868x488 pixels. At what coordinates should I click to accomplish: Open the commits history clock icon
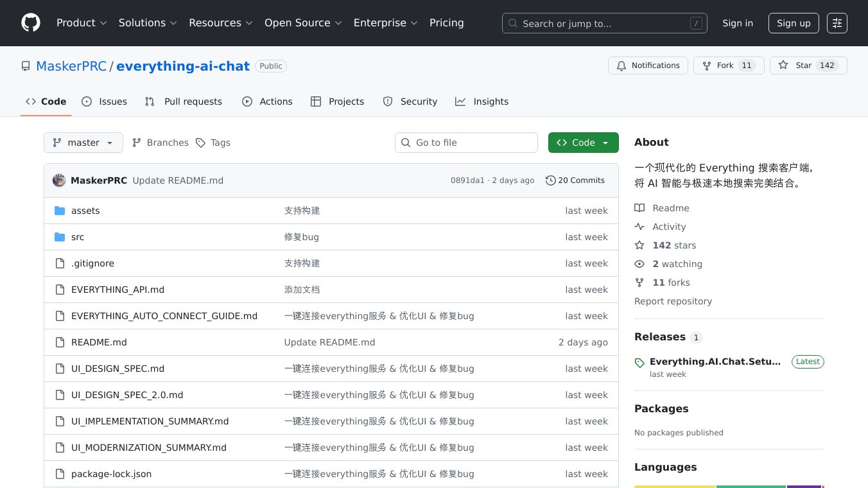[x=550, y=180]
